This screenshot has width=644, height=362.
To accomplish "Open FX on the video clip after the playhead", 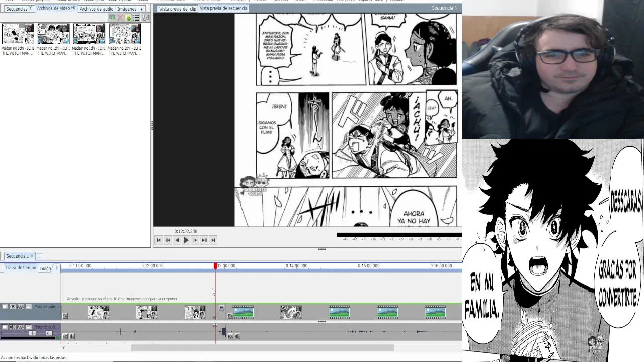I will (x=230, y=316).
